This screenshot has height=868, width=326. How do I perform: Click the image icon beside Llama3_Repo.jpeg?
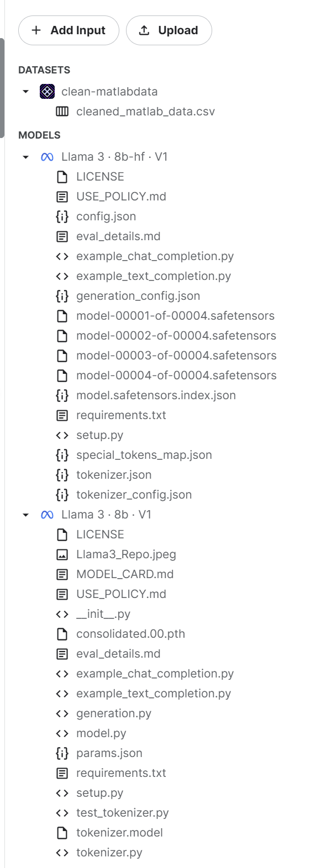(x=62, y=554)
